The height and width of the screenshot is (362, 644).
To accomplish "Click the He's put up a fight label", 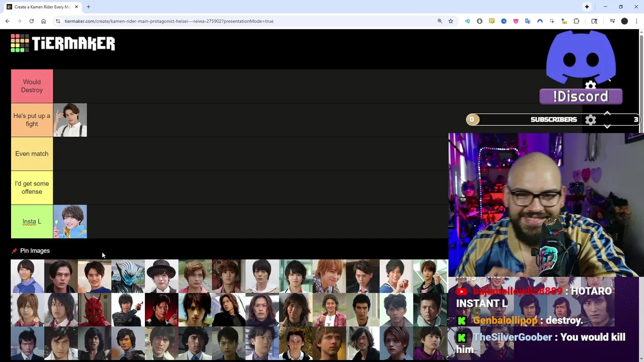I will (32, 120).
